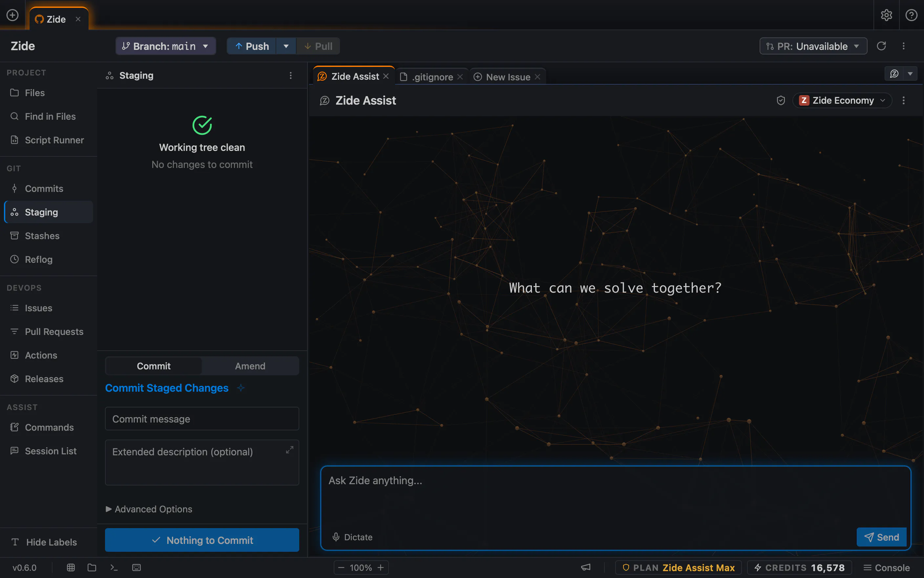Click the megaphone announcements icon
This screenshot has height=578, width=924.
click(x=586, y=567)
